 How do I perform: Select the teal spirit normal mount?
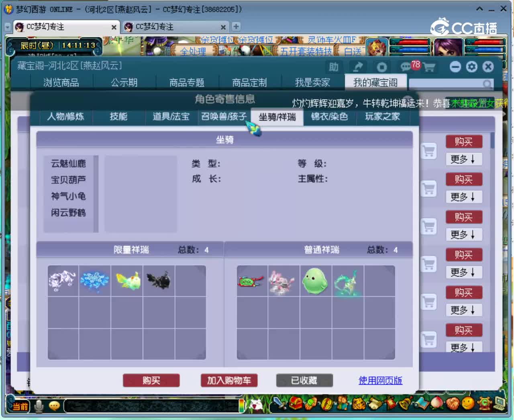click(x=348, y=280)
